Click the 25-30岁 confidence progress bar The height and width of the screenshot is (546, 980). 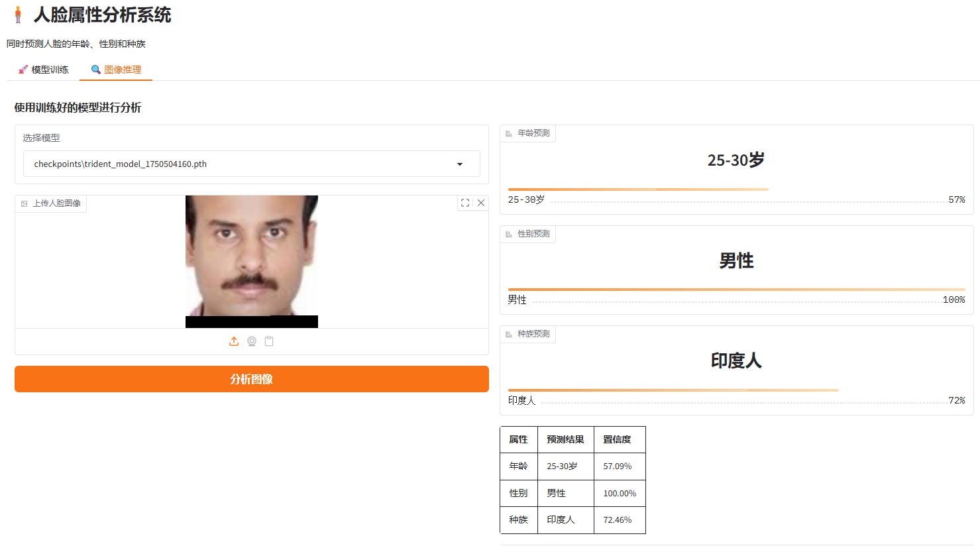point(639,189)
